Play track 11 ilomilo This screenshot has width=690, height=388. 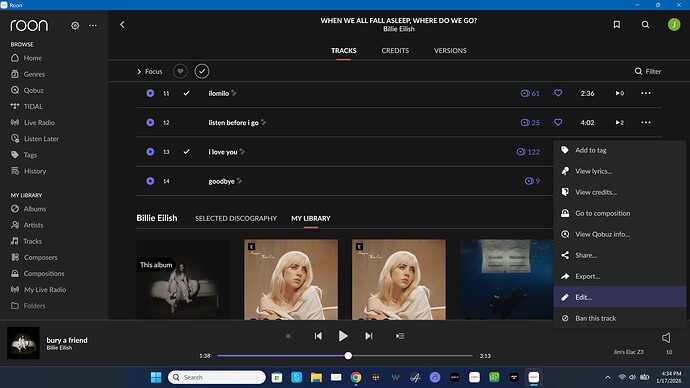150,93
